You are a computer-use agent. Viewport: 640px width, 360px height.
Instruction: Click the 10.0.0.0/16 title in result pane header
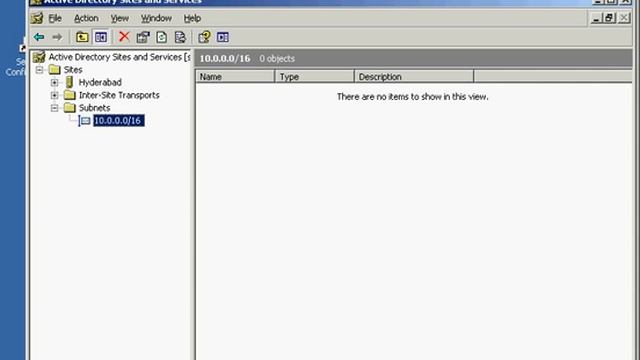(225, 59)
